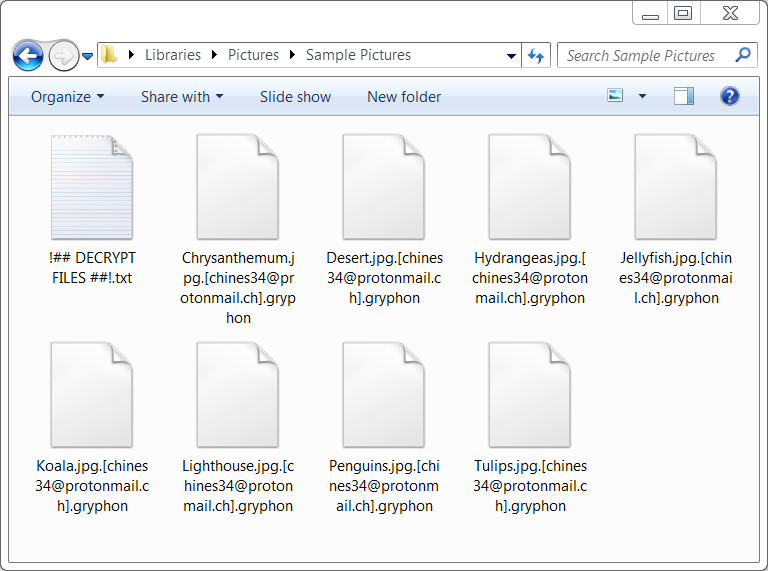Maximize the Explorer window
Viewport: 768px width, 571px height.
[683, 13]
